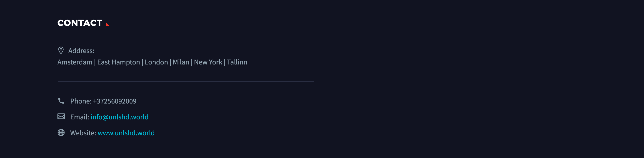Click the email envelope icon
The width and height of the screenshot is (644, 158).
click(61, 116)
